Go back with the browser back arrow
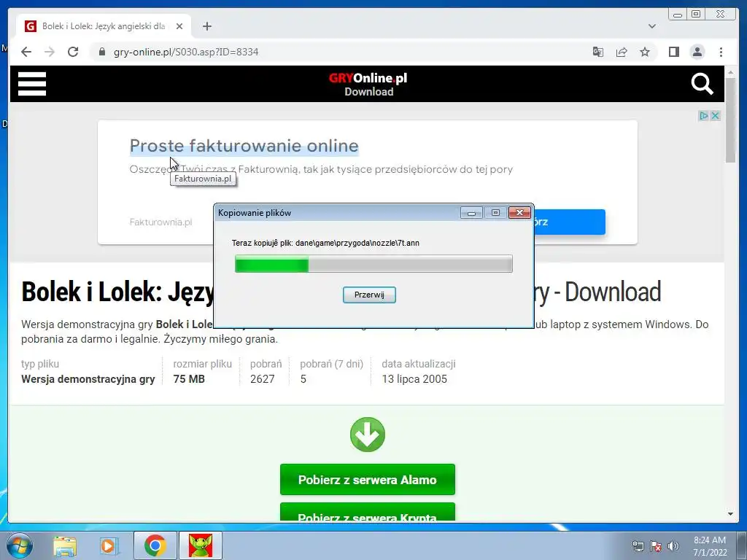 click(x=26, y=52)
